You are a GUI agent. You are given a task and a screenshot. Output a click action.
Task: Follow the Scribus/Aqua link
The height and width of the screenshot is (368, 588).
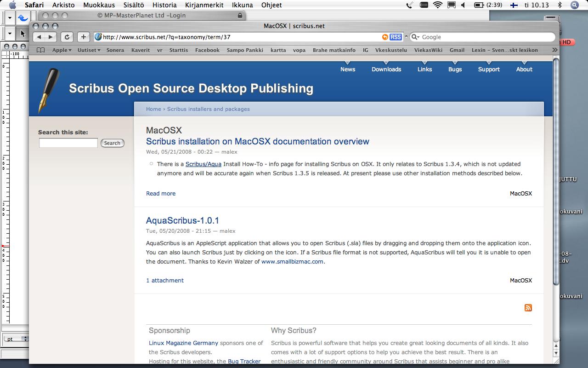click(204, 164)
